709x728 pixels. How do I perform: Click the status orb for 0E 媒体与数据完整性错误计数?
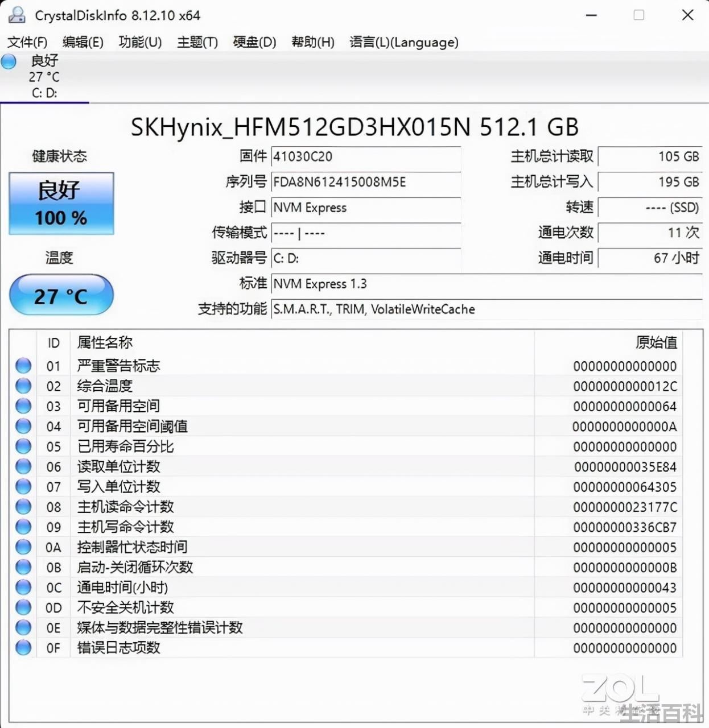[x=23, y=627]
